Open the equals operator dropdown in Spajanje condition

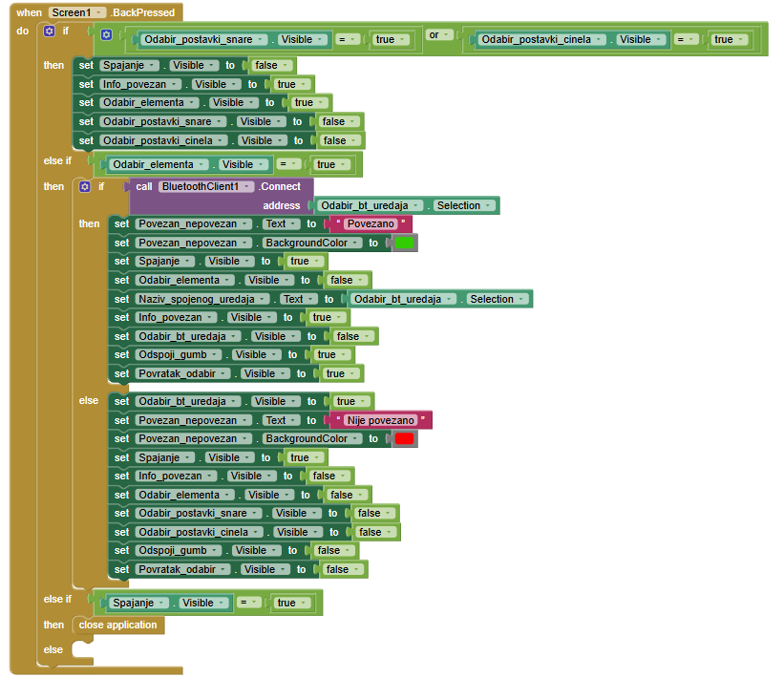(x=248, y=603)
